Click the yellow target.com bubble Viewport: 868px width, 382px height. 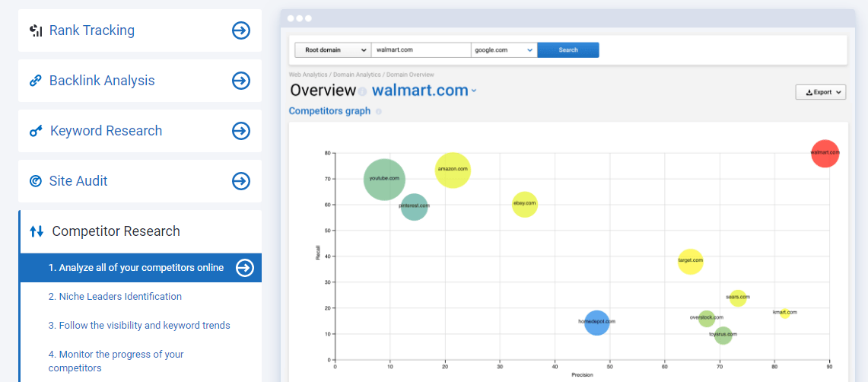pos(690,261)
